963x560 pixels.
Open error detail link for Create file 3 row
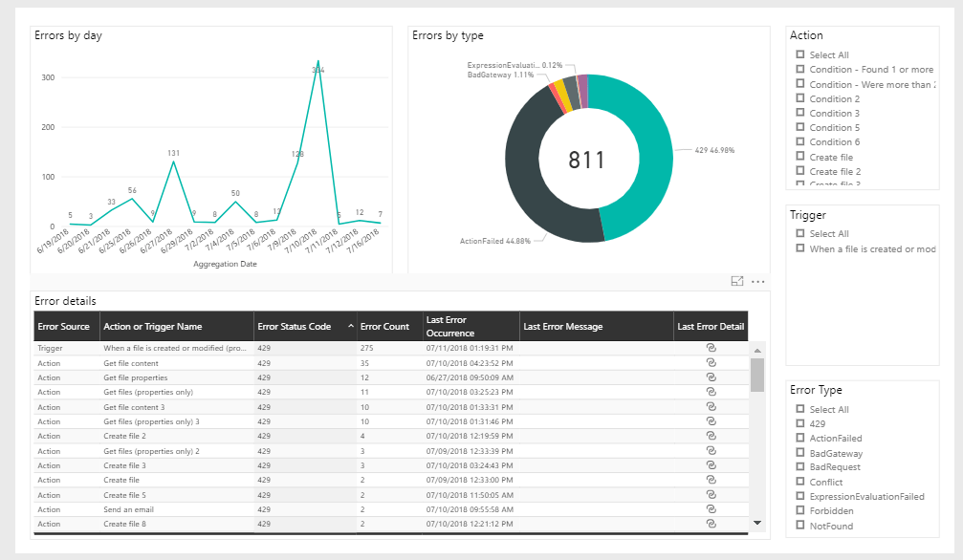(711, 465)
